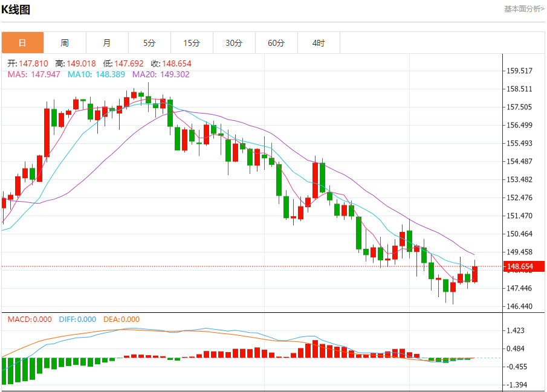Click the 159.517 price axis label
This screenshot has height=392, width=547.
tap(519, 71)
